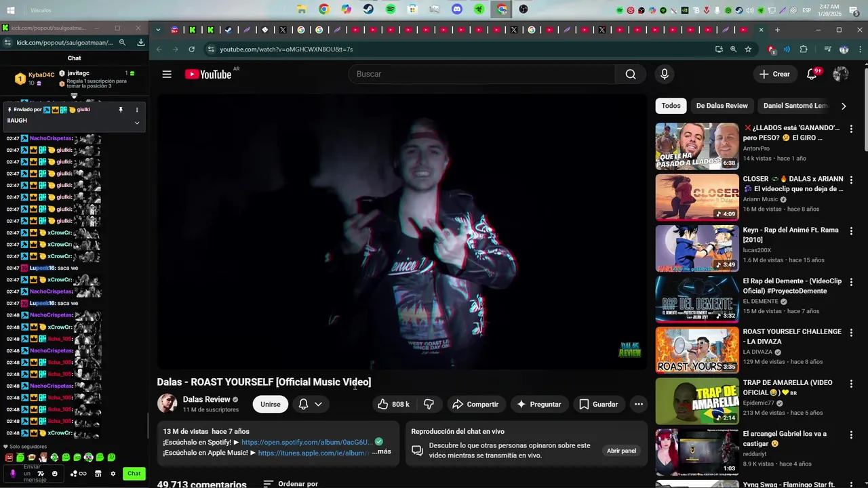Open the Spotify album link in description
This screenshot has height=488, width=868.
306,442
